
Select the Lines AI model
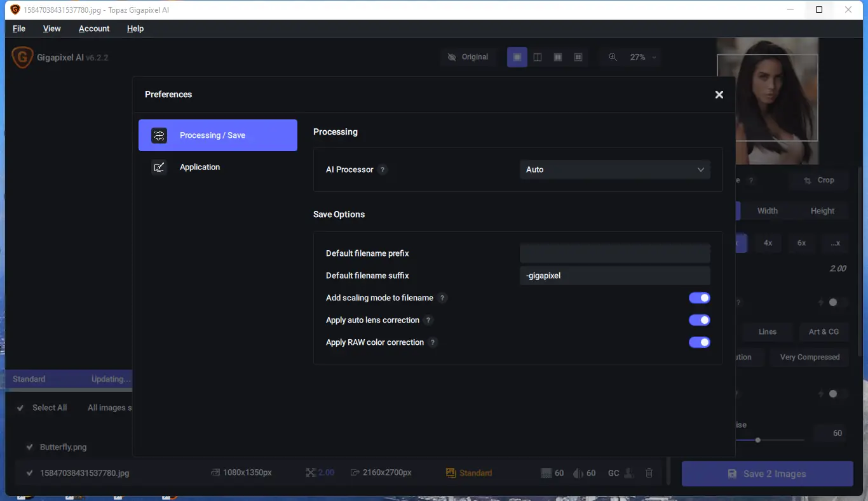point(768,331)
